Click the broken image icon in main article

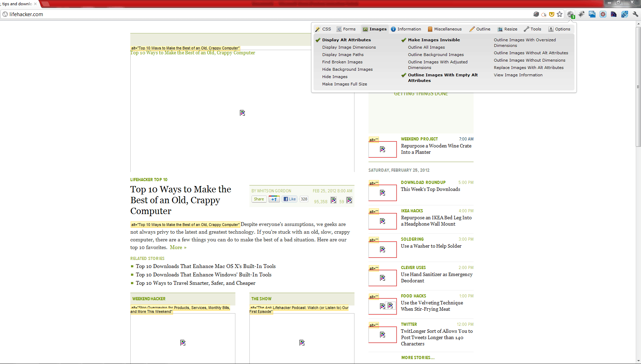click(242, 113)
